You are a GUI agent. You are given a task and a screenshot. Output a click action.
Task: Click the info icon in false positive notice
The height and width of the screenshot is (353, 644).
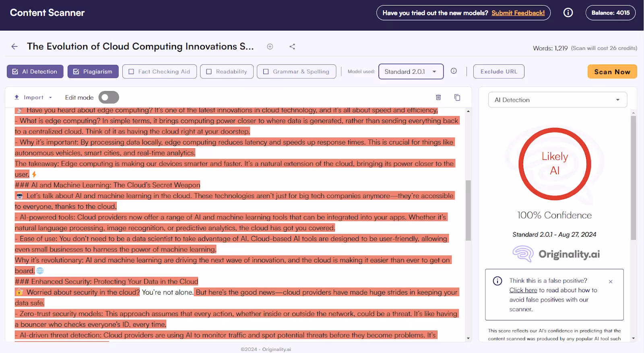(x=497, y=281)
